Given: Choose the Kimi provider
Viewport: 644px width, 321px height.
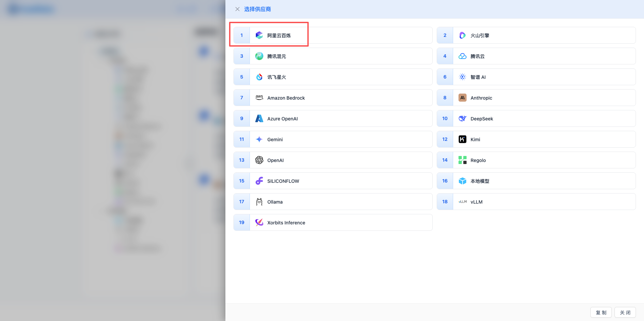Looking at the screenshot, I should click(536, 139).
